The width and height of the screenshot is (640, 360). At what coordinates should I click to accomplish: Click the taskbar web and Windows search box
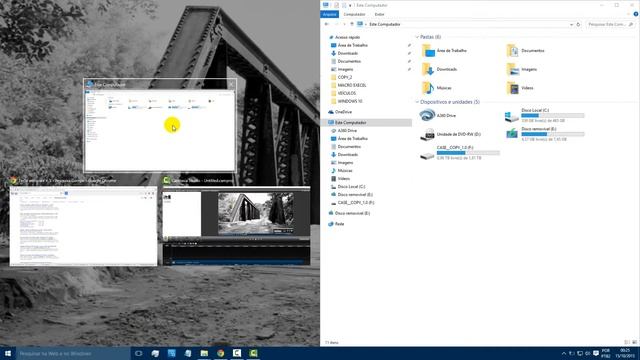[73, 353]
